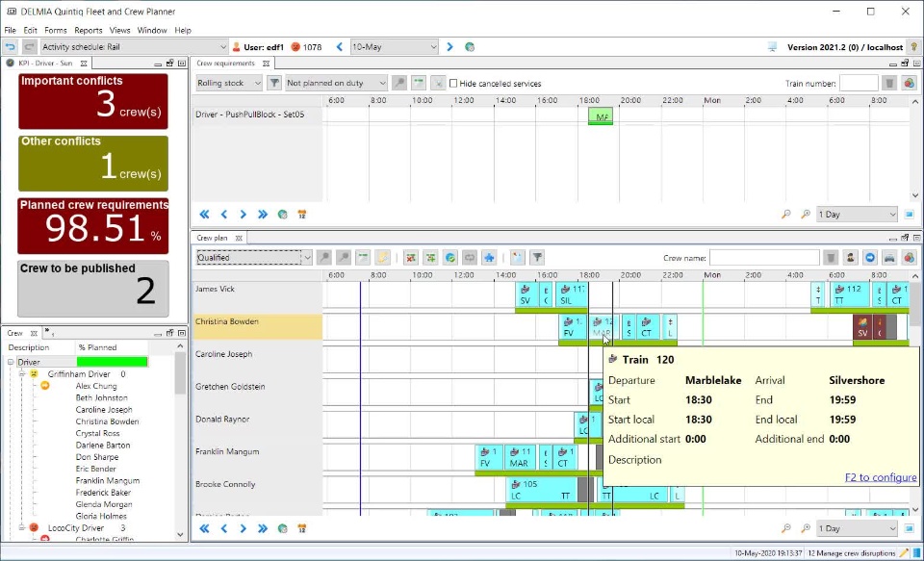Click the Important conflicts KPI tile
The height and width of the screenshot is (561, 924).
tap(93, 101)
